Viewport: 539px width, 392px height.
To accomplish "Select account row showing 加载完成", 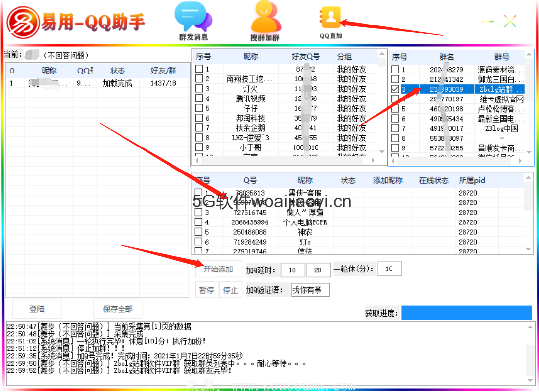I will [x=98, y=83].
